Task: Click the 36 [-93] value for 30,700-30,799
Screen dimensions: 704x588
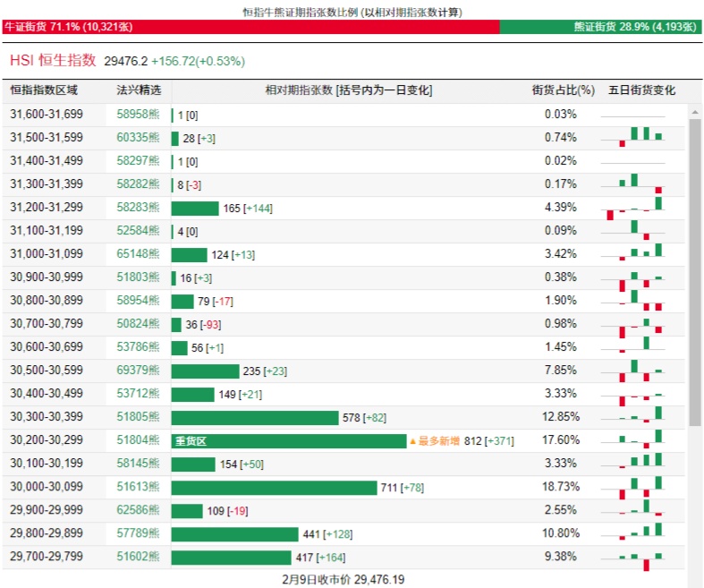Action: [203, 325]
